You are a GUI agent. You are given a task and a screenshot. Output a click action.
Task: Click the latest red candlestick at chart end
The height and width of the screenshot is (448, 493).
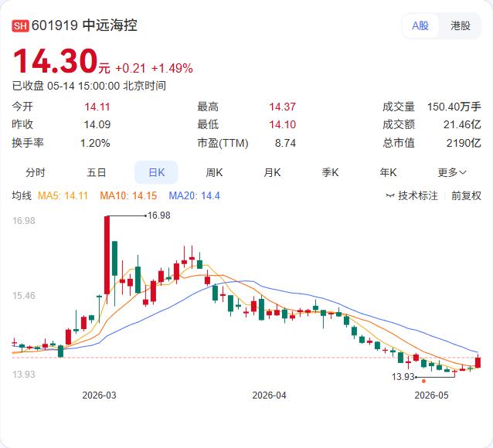tap(478, 362)
